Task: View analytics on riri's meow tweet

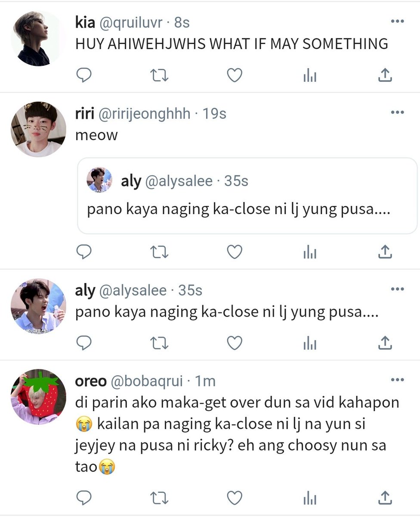Action: click(x=310, y=252)
